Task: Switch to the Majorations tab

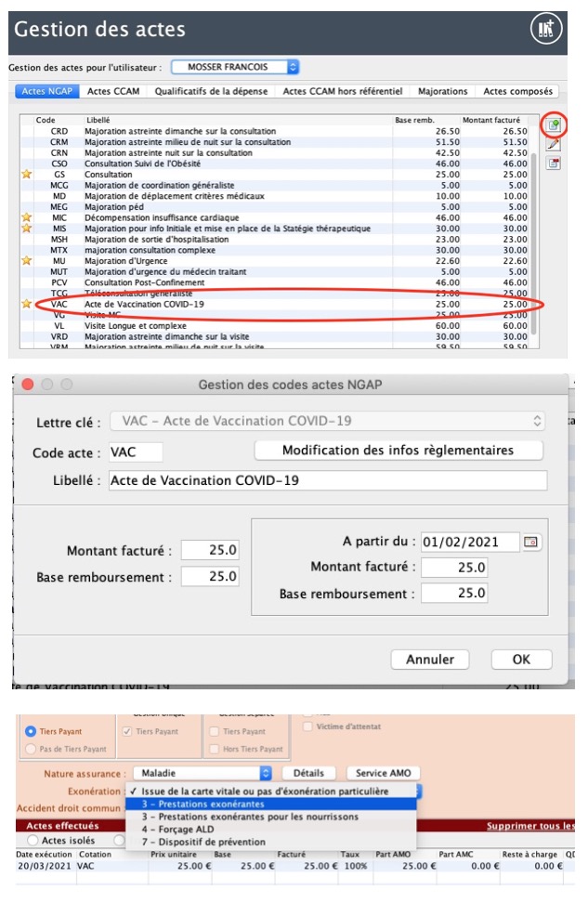Action: pyautogui.click(x=443, y=91)
